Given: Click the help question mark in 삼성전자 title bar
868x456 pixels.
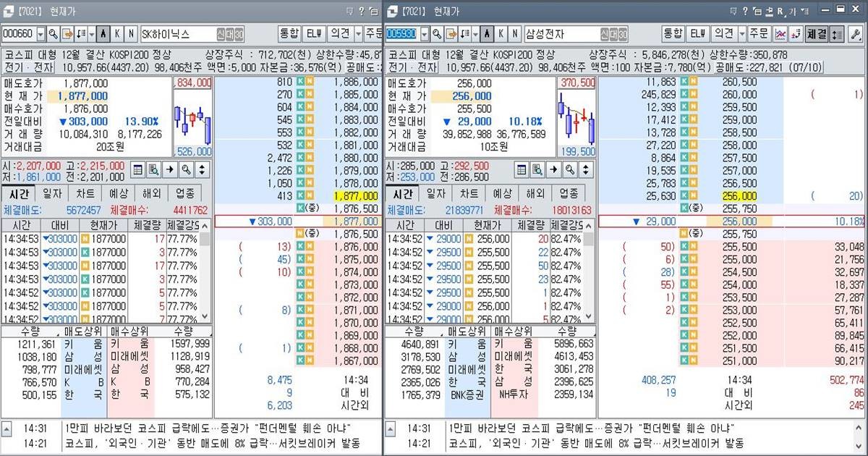Looking at the screenshot, I should point(745,11).
